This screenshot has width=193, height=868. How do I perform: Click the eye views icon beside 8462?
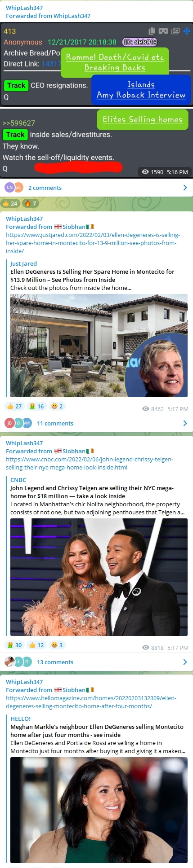point(146,409)
